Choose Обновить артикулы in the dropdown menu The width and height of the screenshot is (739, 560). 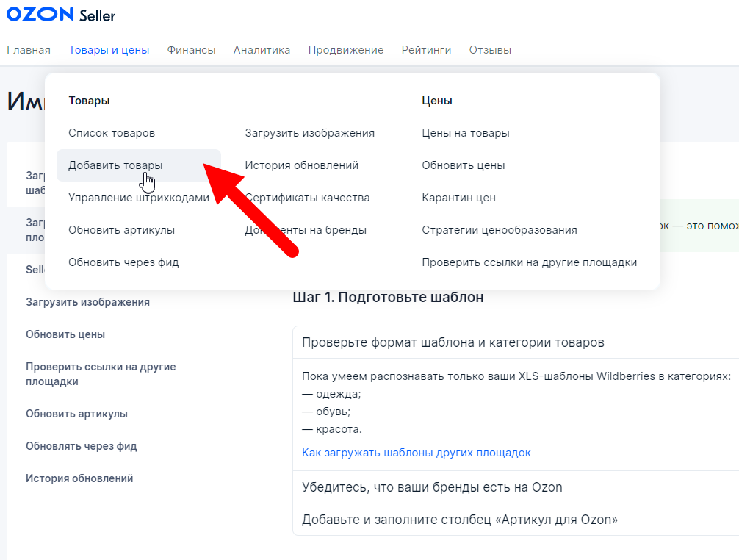122,230
